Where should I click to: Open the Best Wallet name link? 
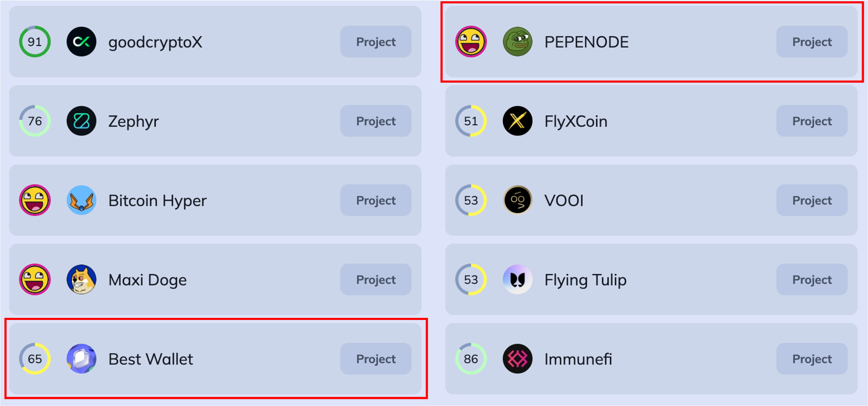tap(150, 359)
